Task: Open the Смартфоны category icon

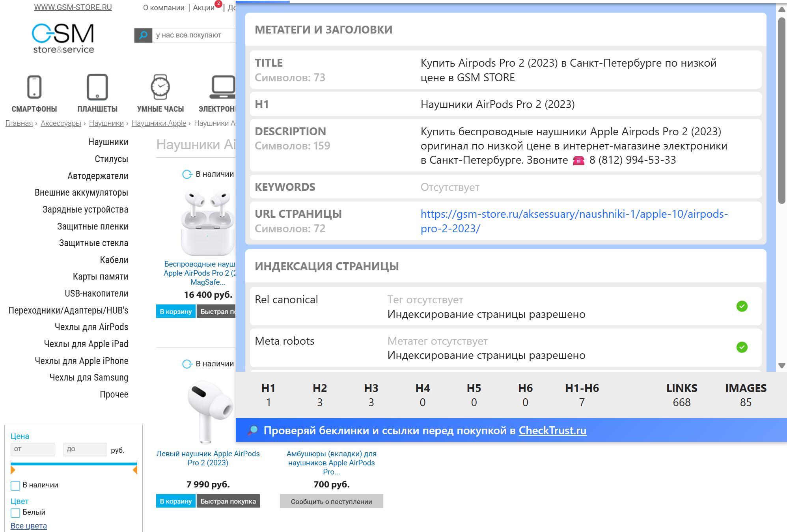Action: coord(34,87)
